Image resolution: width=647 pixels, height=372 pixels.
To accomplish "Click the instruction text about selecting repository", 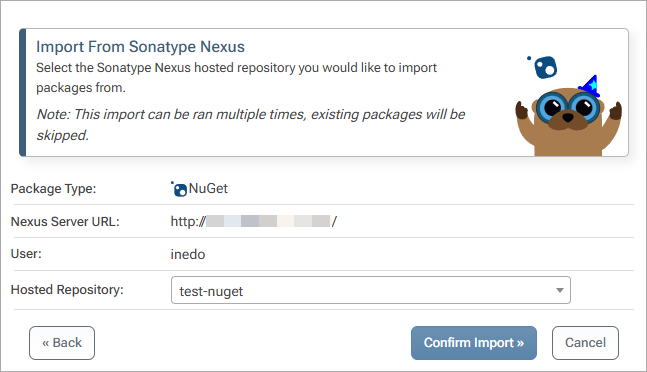I will pos(236,78).
